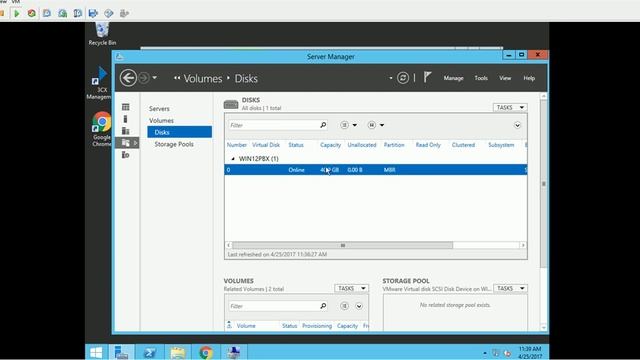Sort by Number column
640x360 pixels.
click(236, 145)
